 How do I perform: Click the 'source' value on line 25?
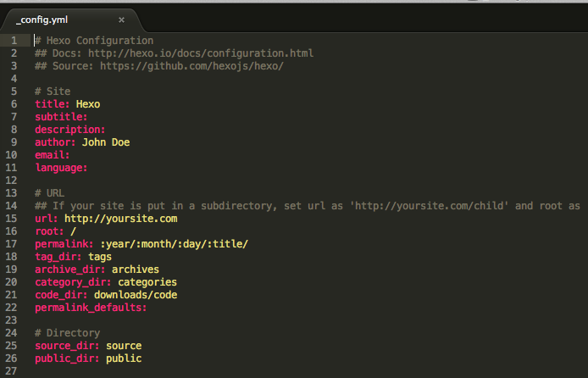coord(124,346)
